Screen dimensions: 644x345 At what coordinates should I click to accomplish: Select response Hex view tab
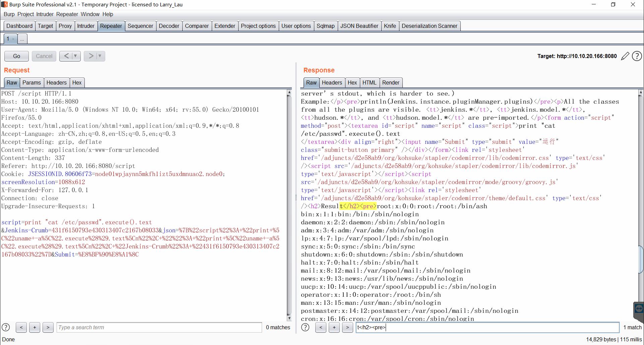(x=352, y=82)
